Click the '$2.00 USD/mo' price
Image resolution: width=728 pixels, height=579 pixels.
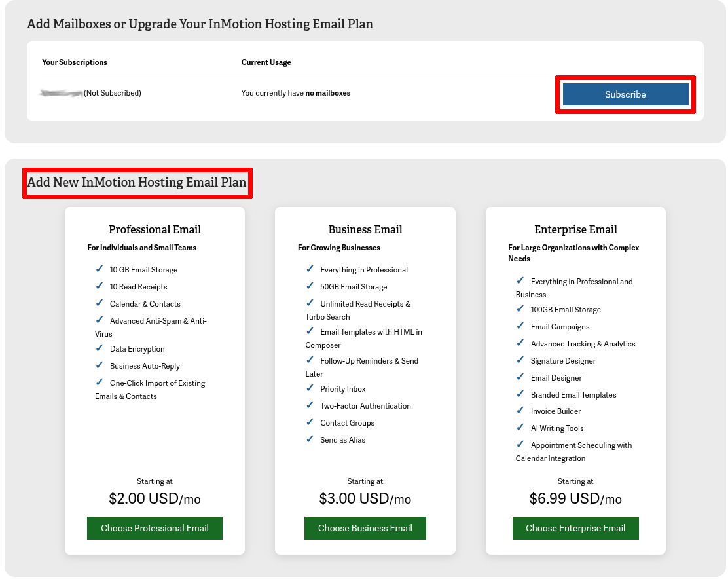click(155, 498)
